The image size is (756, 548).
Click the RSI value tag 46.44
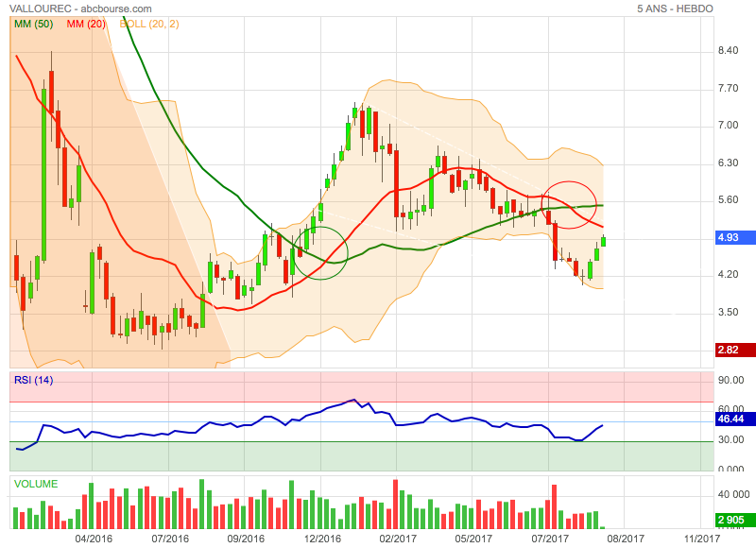coord(735,419)
